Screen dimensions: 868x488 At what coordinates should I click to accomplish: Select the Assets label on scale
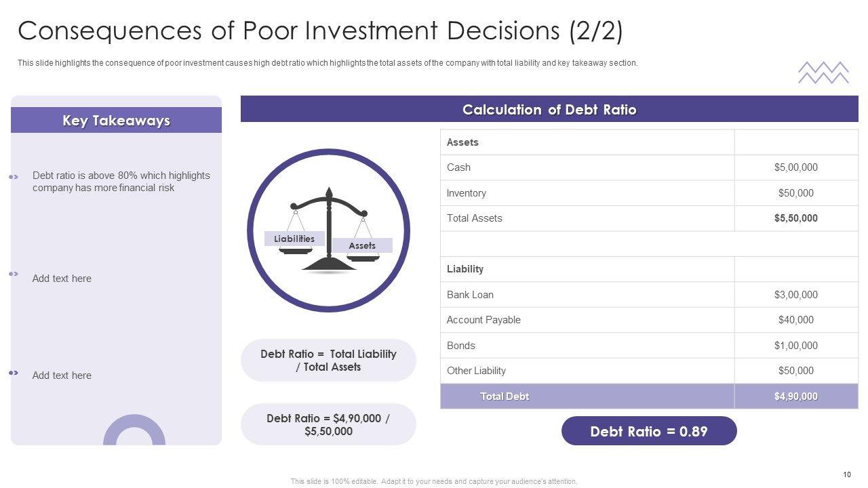[362, 245]
